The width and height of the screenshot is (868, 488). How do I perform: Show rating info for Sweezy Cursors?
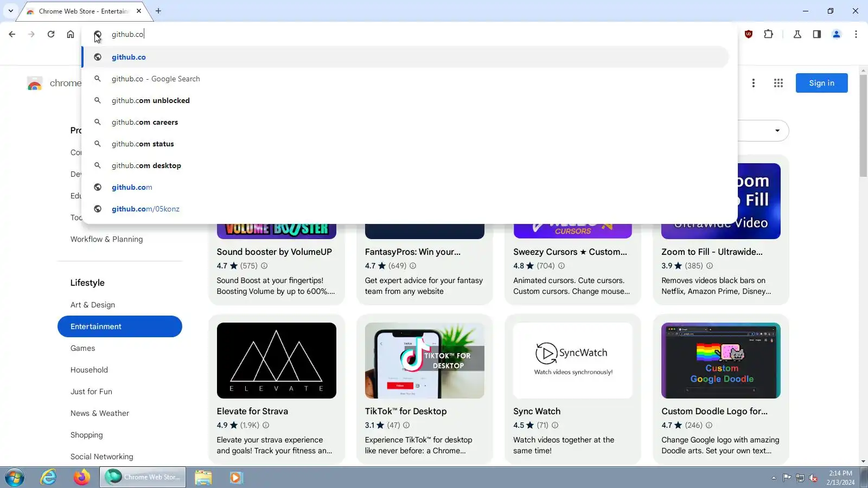(561, 266)
